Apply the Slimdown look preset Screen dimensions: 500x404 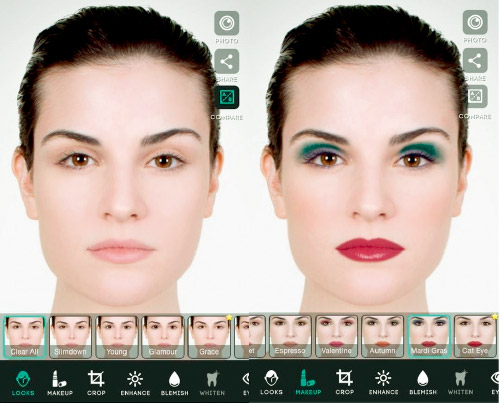tap(70, 337)
